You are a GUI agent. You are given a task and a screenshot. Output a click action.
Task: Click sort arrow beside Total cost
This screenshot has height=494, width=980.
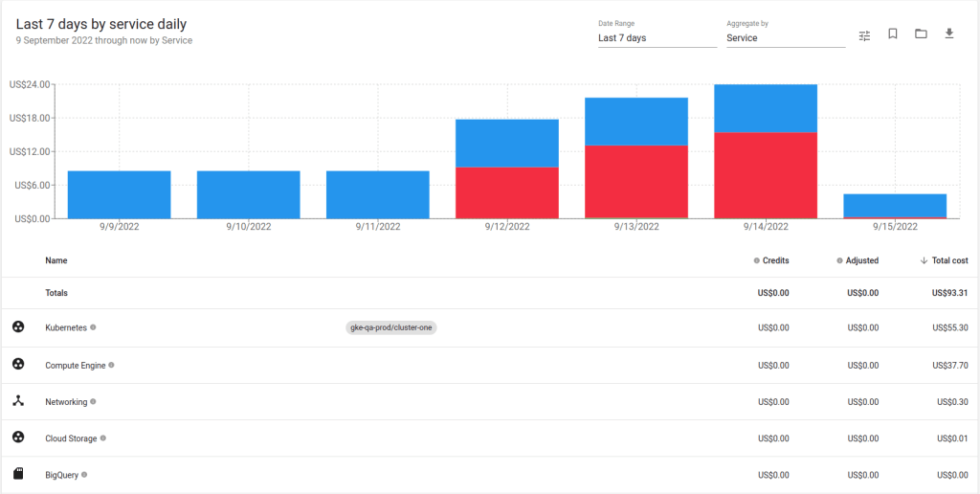924,260
